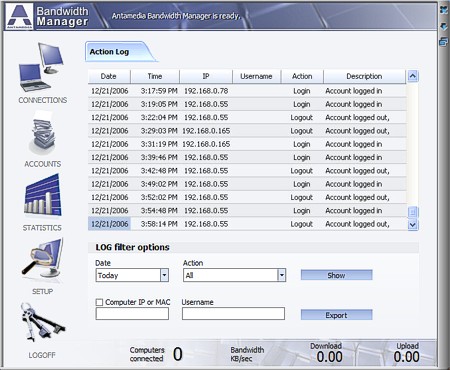
Task: Open Setup magnifier monitor icon
Action: coord(43,259)
